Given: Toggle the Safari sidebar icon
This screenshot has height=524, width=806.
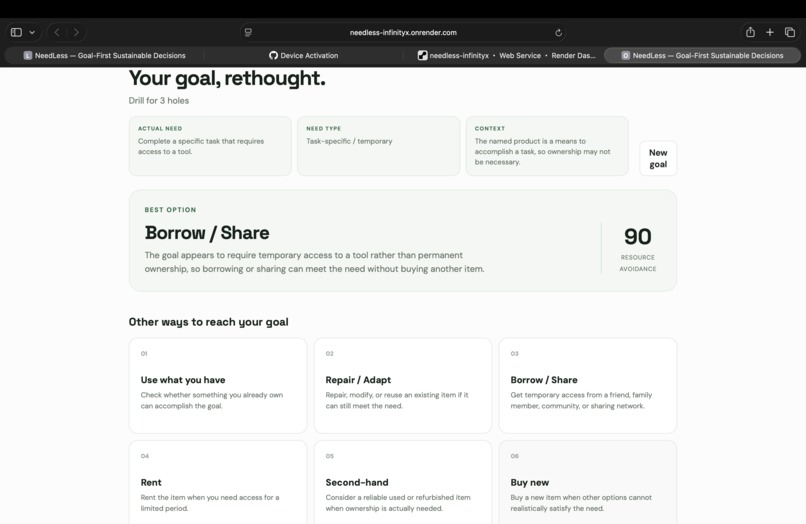Looking at the screenshot, I should click(16, 32).
